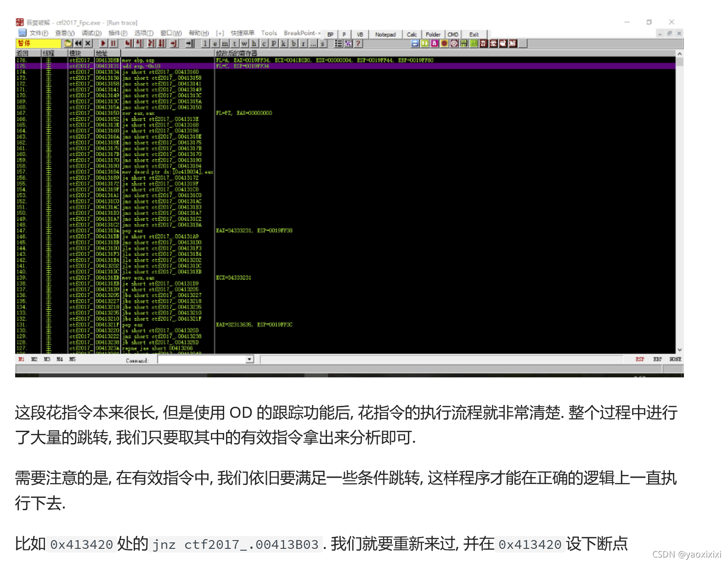Screen dimensions: 728x564
Task: Click the Exit shortcut button
Action: pos(474,34)
